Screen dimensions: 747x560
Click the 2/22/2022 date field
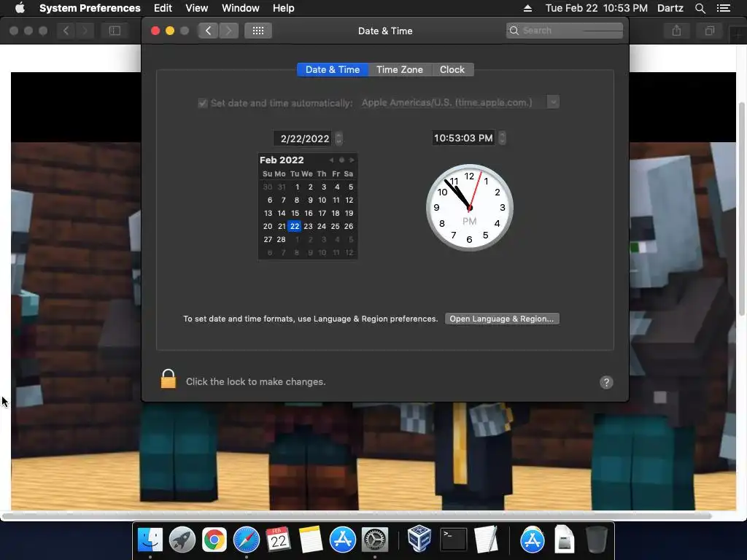[304, 139]
